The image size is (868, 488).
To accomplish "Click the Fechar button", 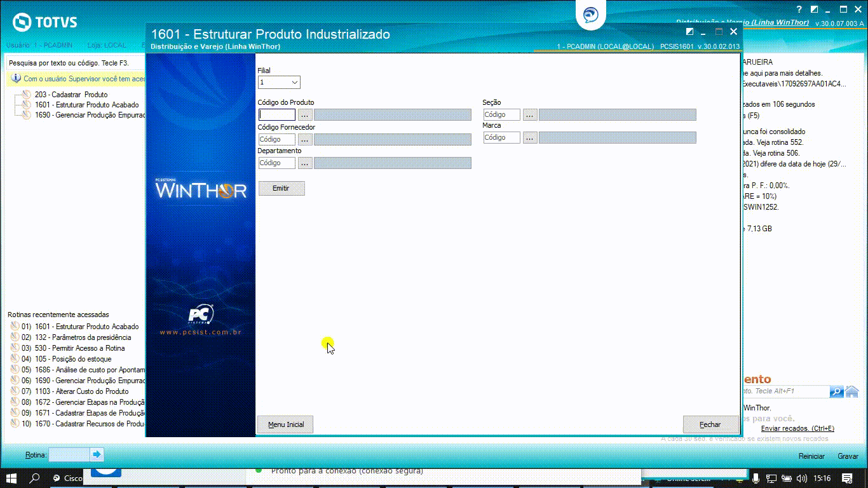I will [x=710, y=424].
